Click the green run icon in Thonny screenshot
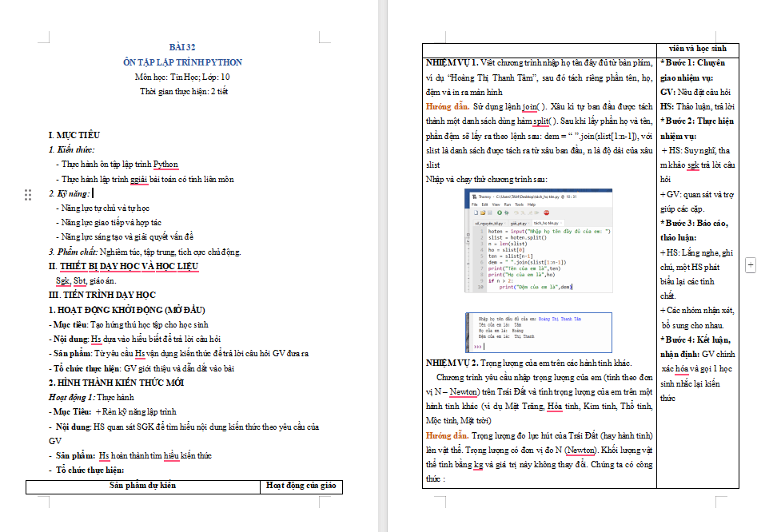Viewport: 773px width, 532px height. click(500, 212)
